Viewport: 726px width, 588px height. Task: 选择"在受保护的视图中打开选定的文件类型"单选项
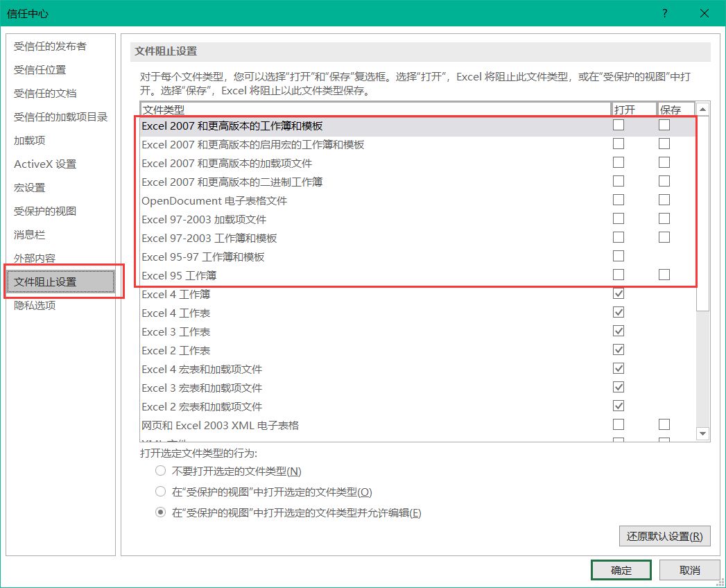[x=160, y=491]
